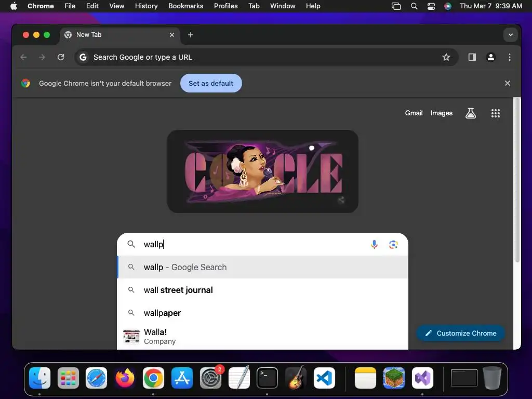Image resolution: width=532 pixels, height=399 pixels.
Task: Open Spotlight search in menu bar
Action: pyautogui.click(x=414, y=6)
